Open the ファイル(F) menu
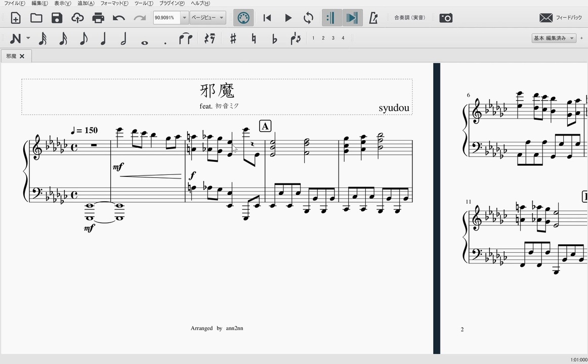The width and height of the screenshot is (588, 364). tap(14, 4)
